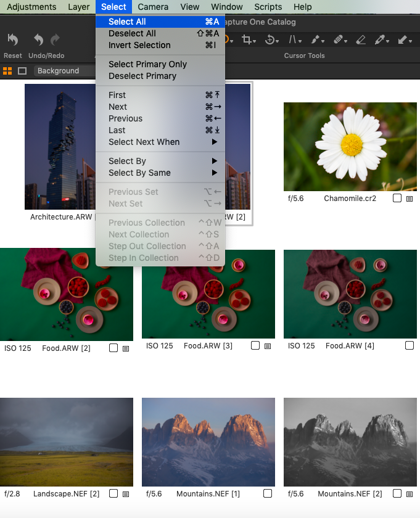Viewport: 420px width, 518px height.
Task: Open the Rotate tool options arrow
Action: [278, 41]
